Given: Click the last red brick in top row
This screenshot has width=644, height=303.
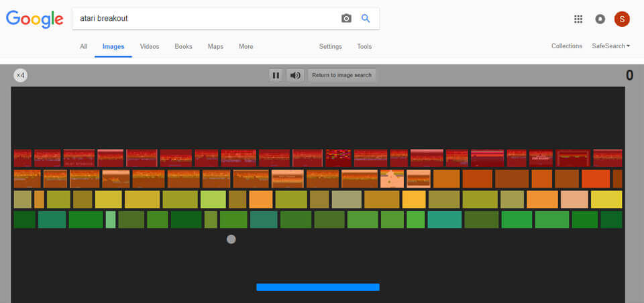Looking at the screenshot, I should (x=608, y=158).
